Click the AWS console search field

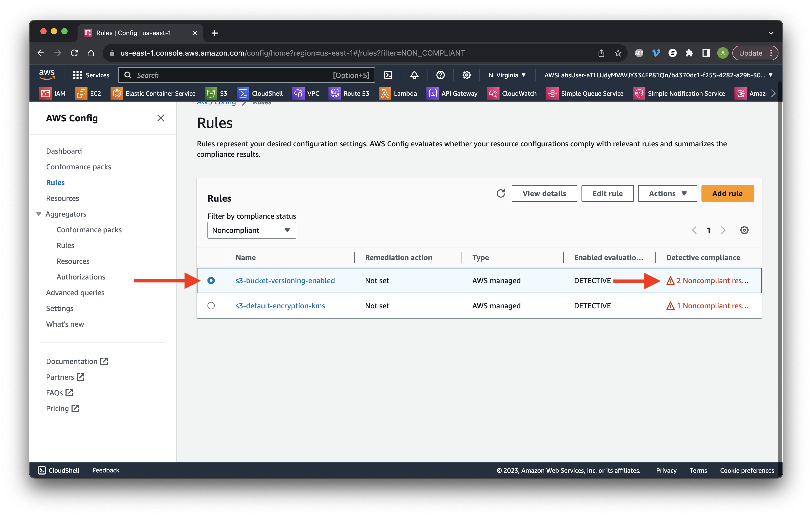click(246, 75)
